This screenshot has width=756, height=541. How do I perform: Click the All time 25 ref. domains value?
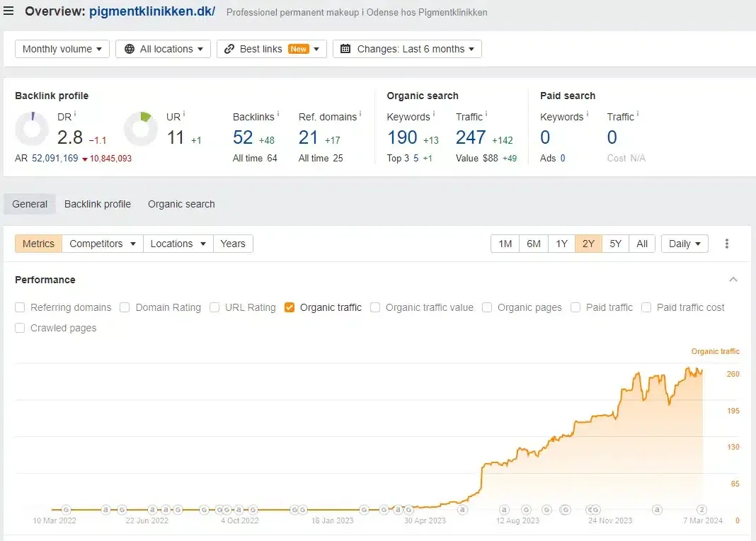coord(338,158)
